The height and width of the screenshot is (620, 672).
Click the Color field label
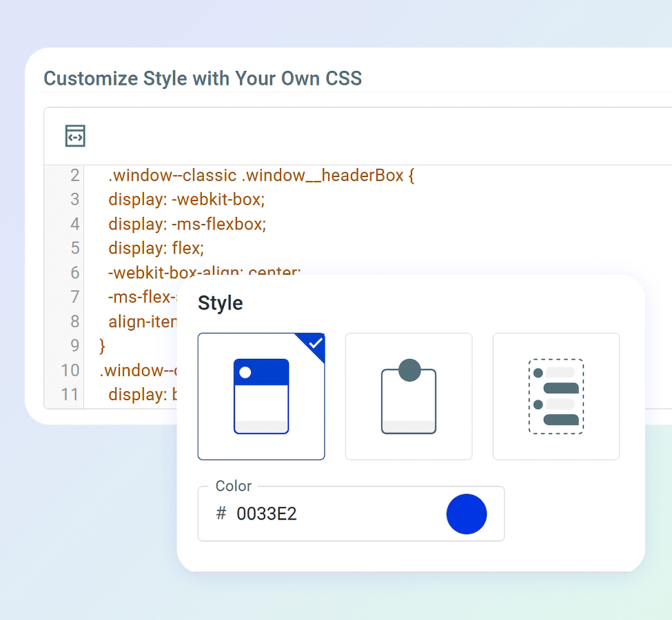click(x=232, y=486)
